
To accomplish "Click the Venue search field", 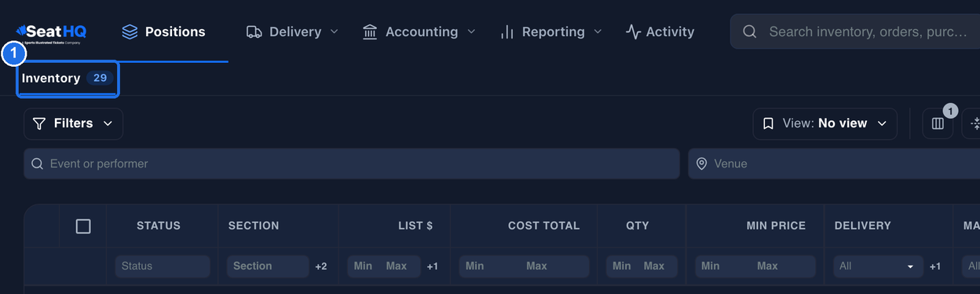I will [834, 164].
